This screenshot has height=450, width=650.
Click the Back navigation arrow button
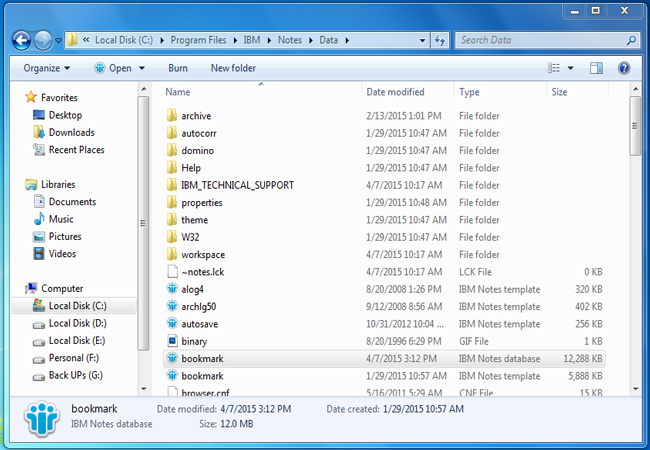pos(21,40)
